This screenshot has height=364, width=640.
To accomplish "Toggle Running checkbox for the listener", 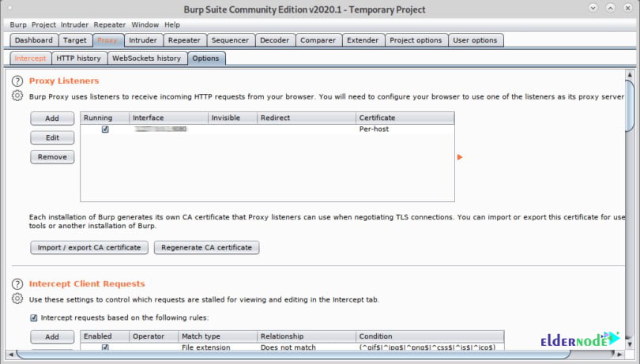I will pos(105,129).
